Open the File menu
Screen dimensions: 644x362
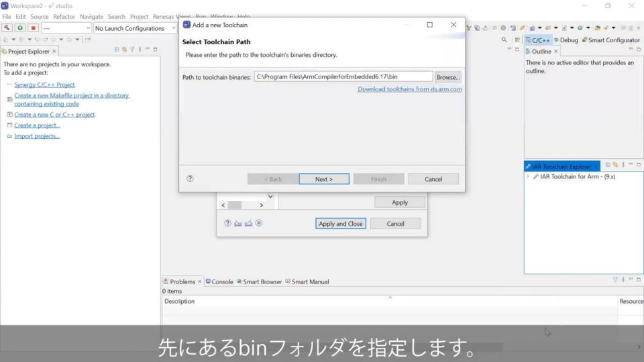7,16
